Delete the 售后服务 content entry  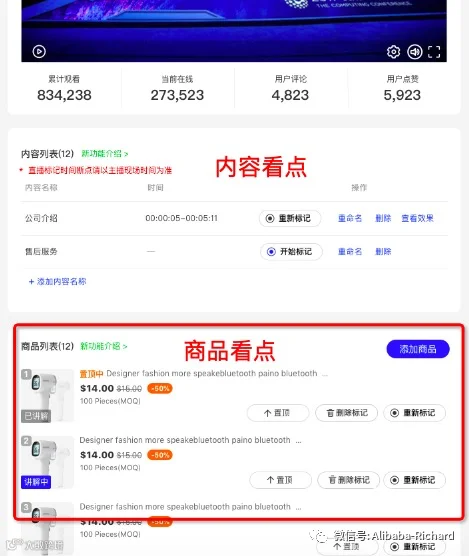[383, 251]
